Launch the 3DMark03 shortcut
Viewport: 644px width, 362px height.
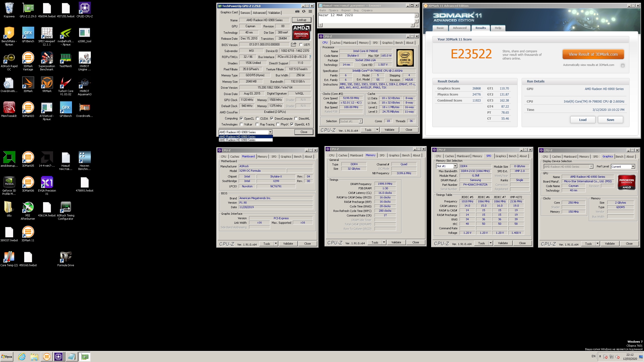pyautogui.click(x=28, y=110)
